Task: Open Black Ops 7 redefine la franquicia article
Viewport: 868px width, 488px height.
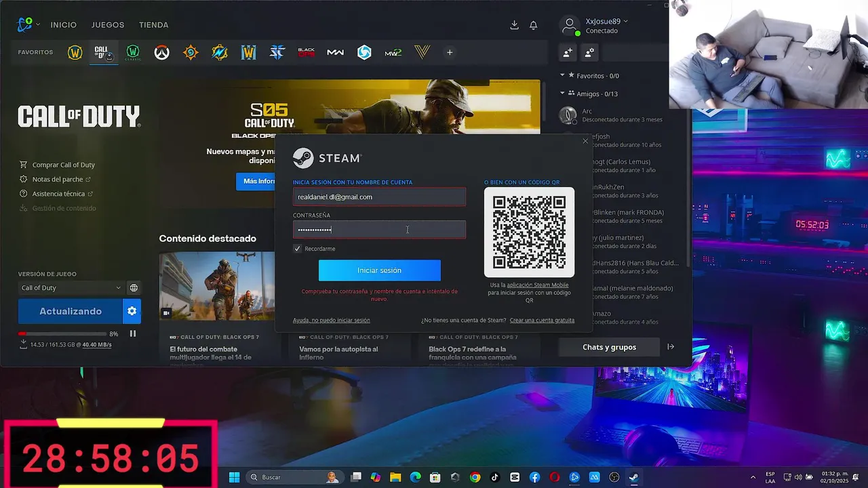Action: [472, 353]
